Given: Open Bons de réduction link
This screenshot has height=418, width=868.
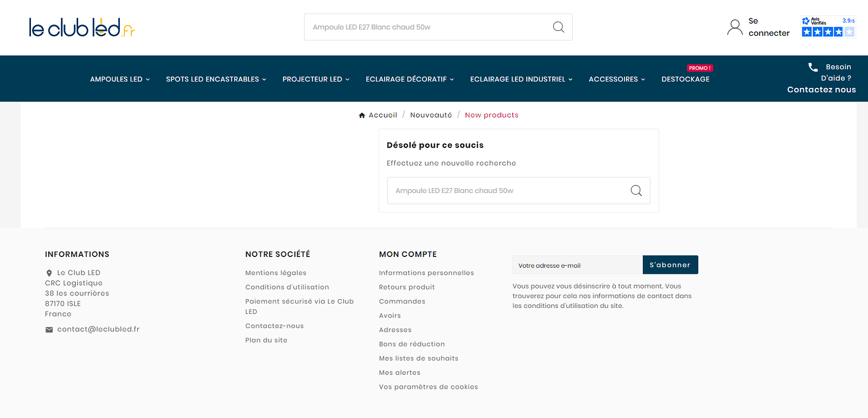Looking at the screenshot, I should click(x=412, y=344).
